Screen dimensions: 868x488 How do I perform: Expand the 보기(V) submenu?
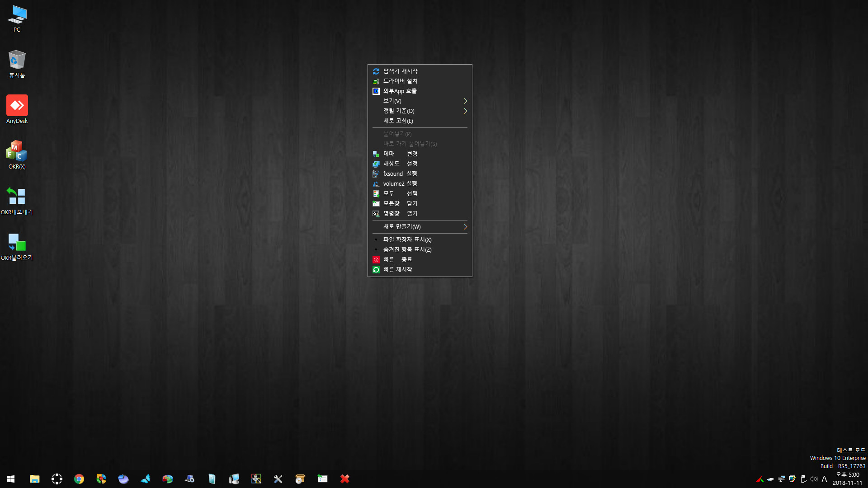coord(420,101)
